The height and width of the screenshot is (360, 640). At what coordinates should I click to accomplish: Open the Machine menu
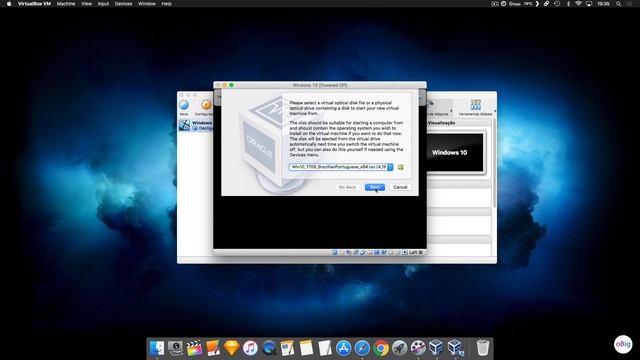click(66, 4)
